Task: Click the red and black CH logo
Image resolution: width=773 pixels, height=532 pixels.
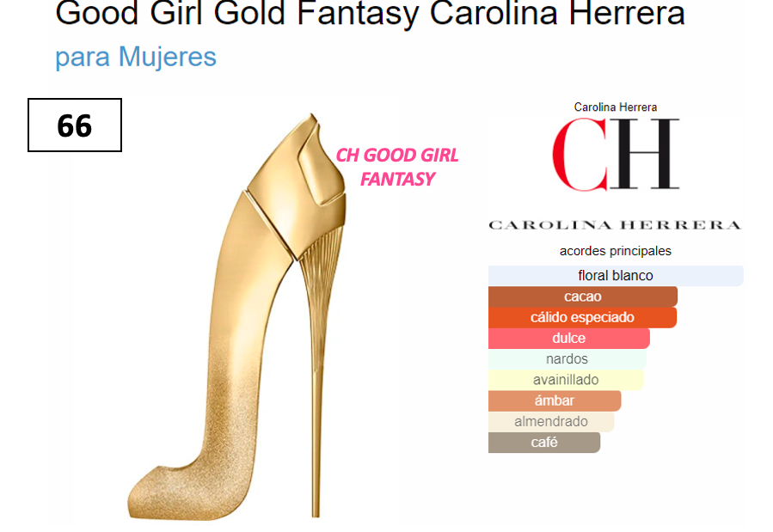Action: click(x=616, y=154)
